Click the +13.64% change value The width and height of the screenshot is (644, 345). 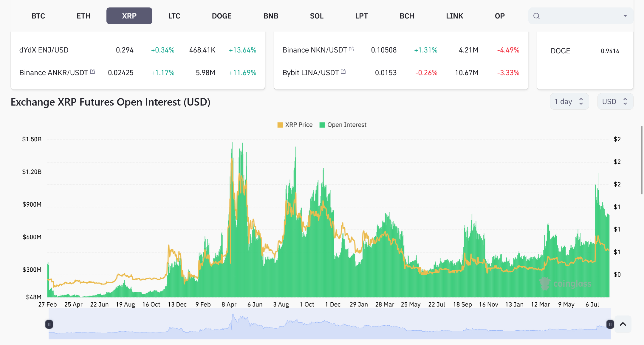coord(242,50)
